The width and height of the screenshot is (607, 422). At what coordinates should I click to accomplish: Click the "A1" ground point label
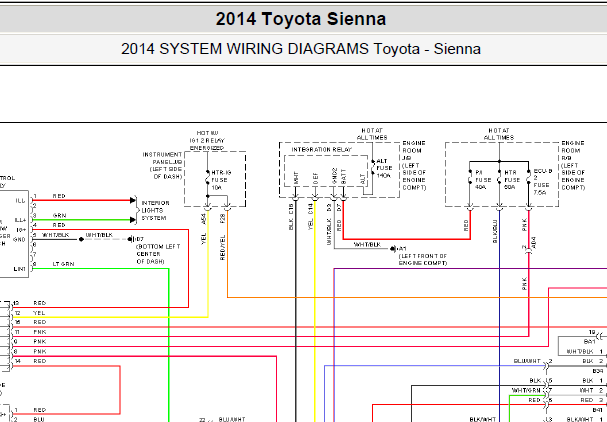[402, 249]
